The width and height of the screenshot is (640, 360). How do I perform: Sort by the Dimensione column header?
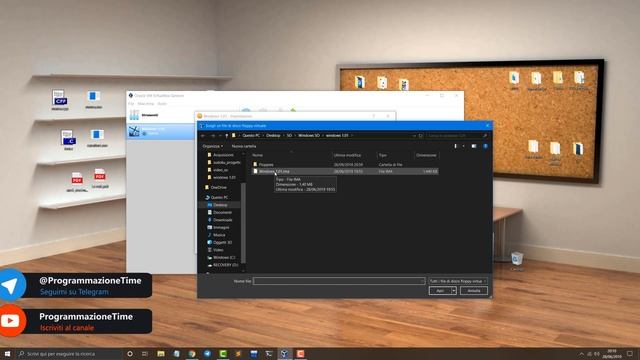click(x=427, y=155)
